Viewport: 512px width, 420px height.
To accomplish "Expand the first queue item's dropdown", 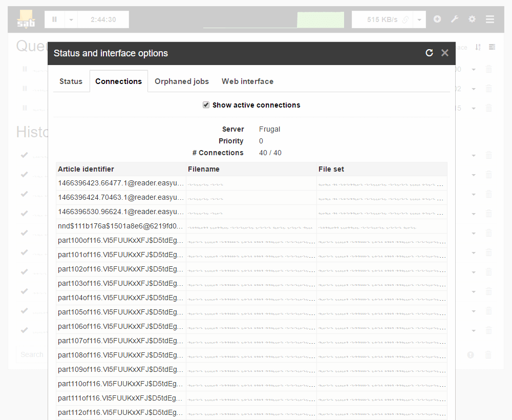I will coord(474,69).
